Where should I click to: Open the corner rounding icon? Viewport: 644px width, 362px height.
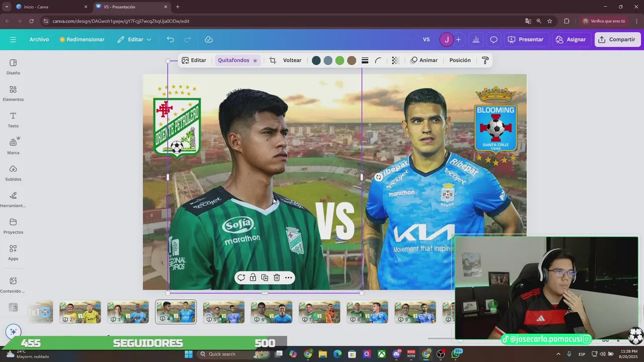point(378,60)
